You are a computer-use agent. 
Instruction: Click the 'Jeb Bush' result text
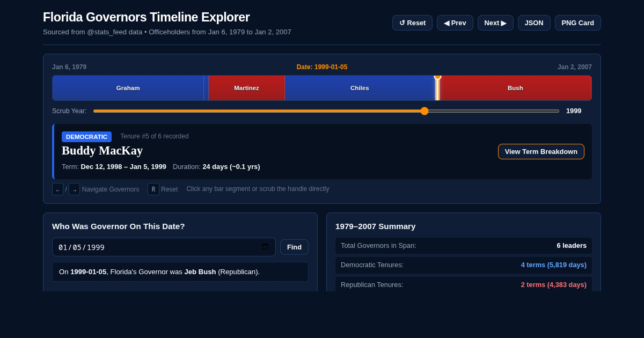(200, 272)
